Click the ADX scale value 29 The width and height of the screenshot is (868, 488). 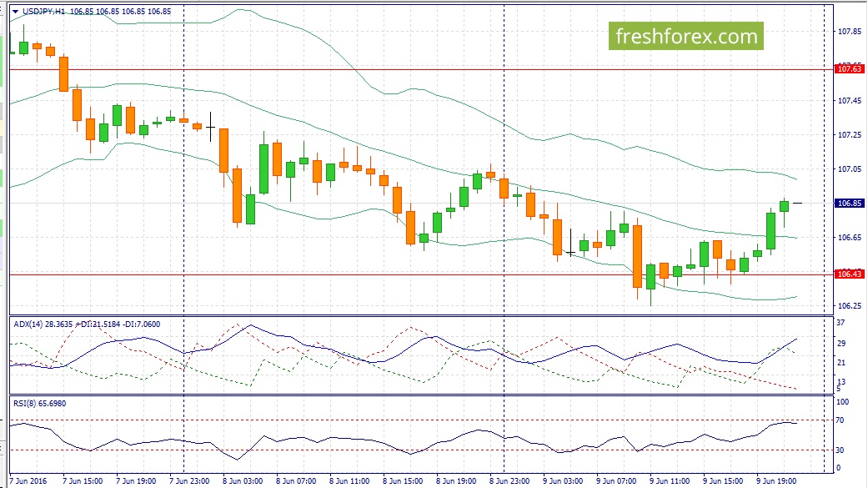[x=840, y=344]
